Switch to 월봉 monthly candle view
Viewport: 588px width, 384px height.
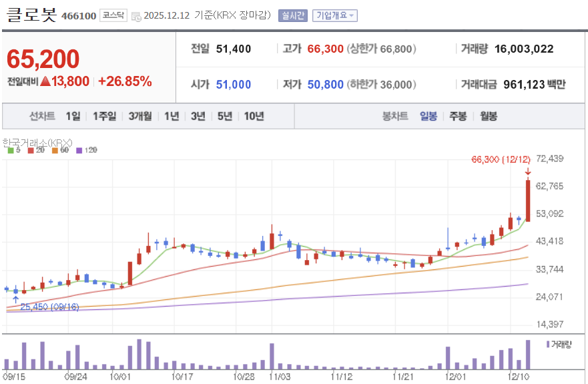tap(488, 115)
